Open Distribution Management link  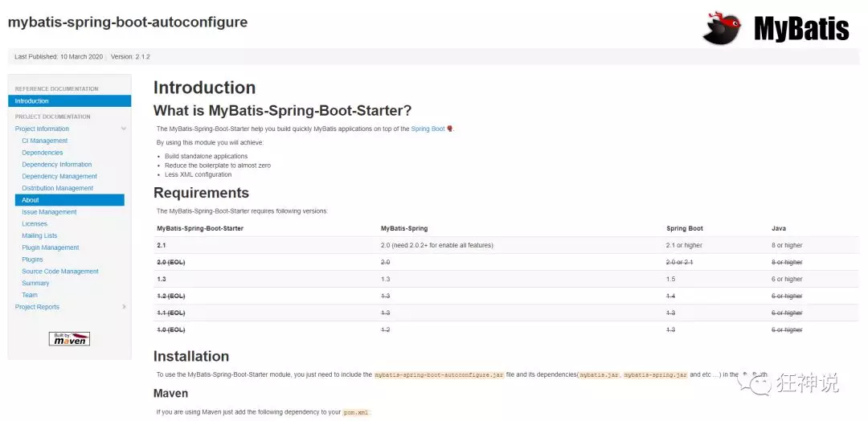58,188
